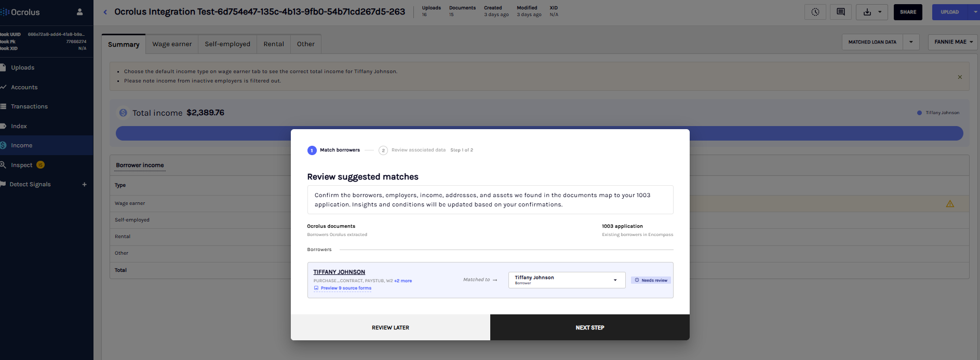Viewport: 980px width, 360px height.
Task: Open Detect Signals in the sidebar
Action: [x=30, y=184]
